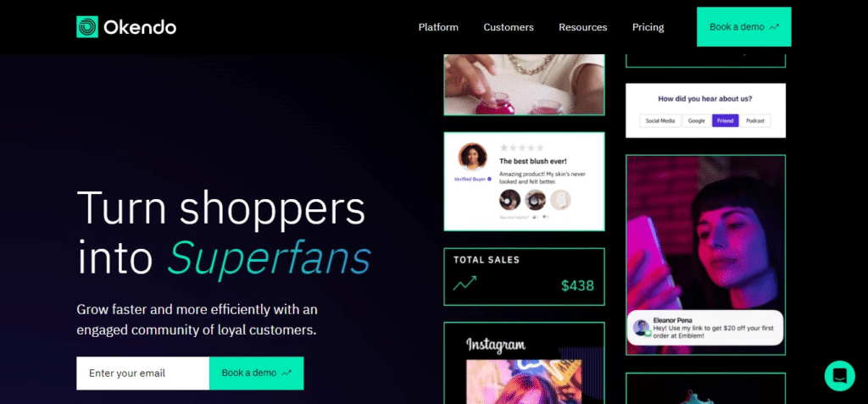The height and width of the screenshot is (404, 868).
Task: Click thumbs up on the blush review
Action: click(535, 217)
